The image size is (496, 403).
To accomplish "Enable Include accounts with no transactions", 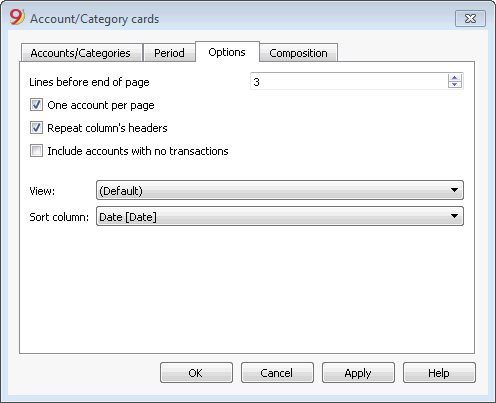I will pos(36,151).
